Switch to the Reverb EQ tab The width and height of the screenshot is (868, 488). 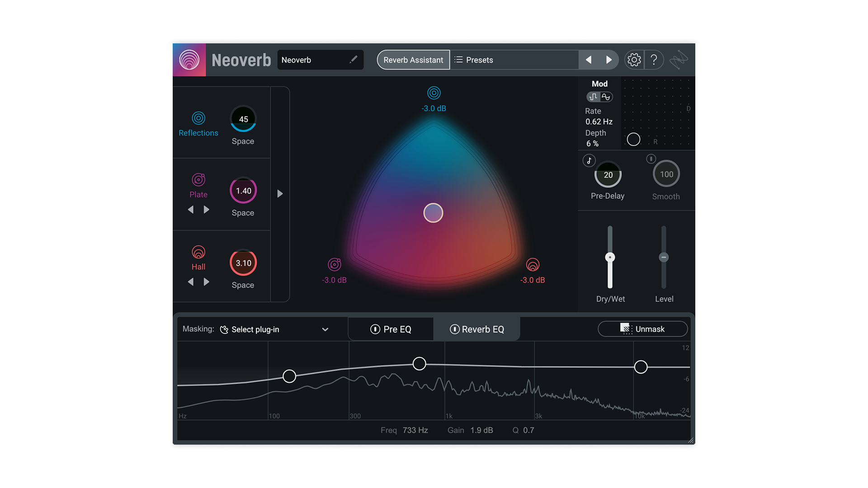(483, 329)
